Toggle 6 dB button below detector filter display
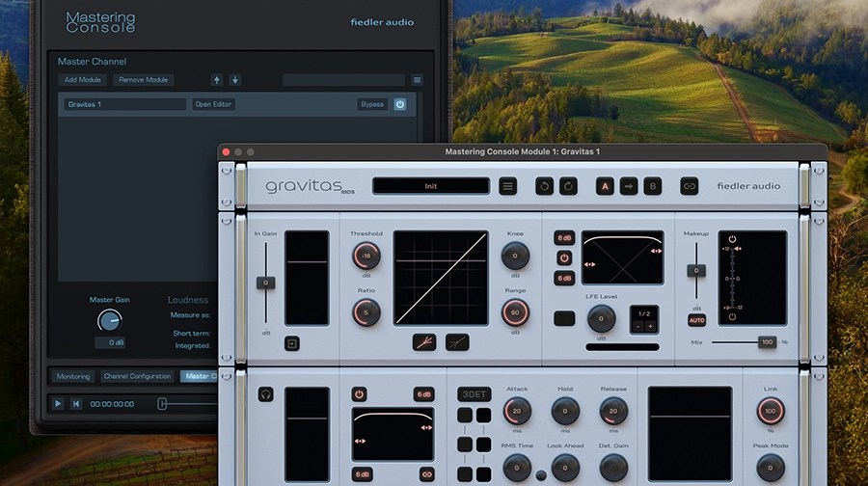The image size is (868, 486). pyautogui.click(x=362, y=474)
